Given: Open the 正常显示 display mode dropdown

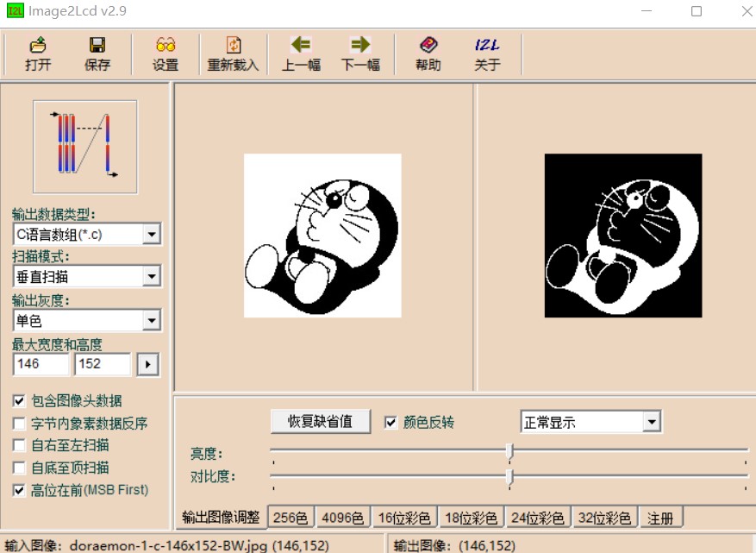Looking at the screenshot, I should pyautogui.click(x=652, y=422).
